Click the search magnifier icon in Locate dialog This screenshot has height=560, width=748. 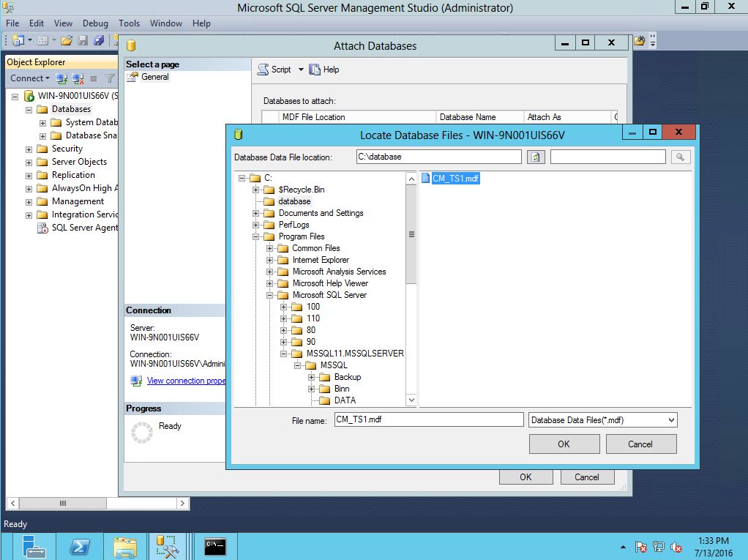(680, 157)
